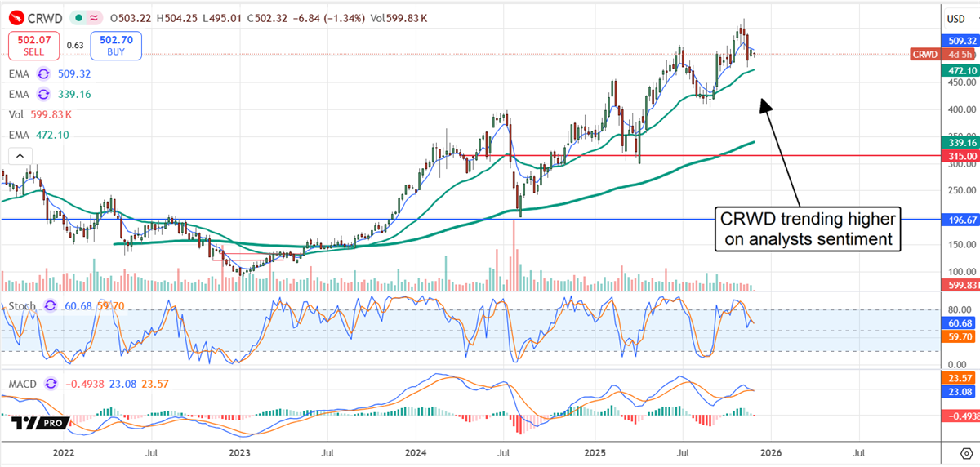The width and height of the screenshot is (980, 467).
Task: Select the Vol indicator label
Action: [x=18, y=114]
